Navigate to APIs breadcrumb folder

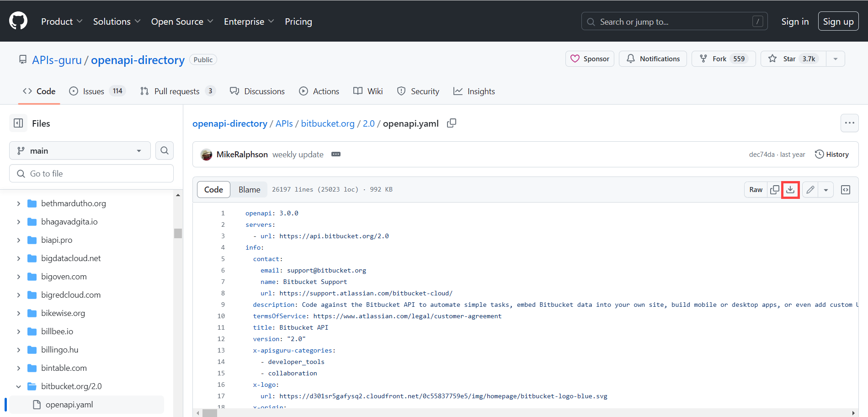pos(284,123)
